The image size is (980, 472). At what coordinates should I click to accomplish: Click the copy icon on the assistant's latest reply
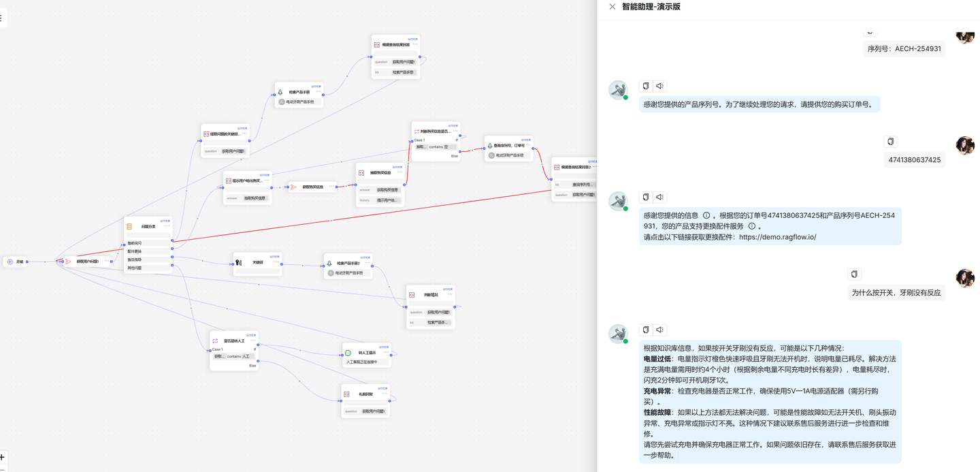tap(645, 330)
